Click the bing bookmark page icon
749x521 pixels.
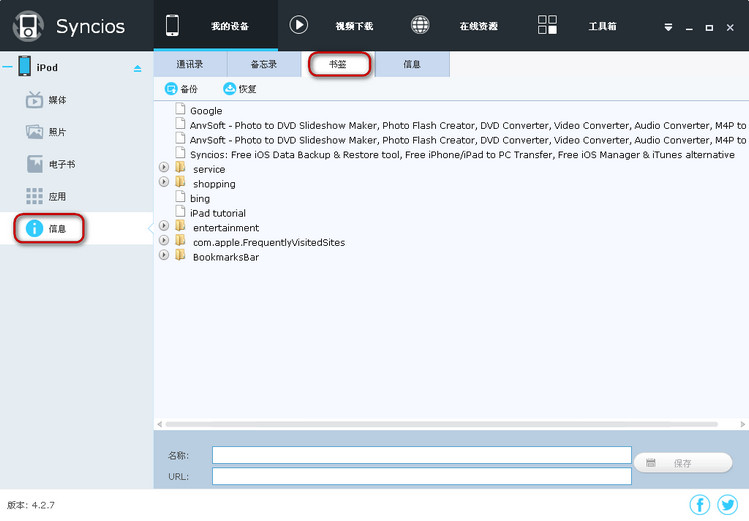coord(180,197)
